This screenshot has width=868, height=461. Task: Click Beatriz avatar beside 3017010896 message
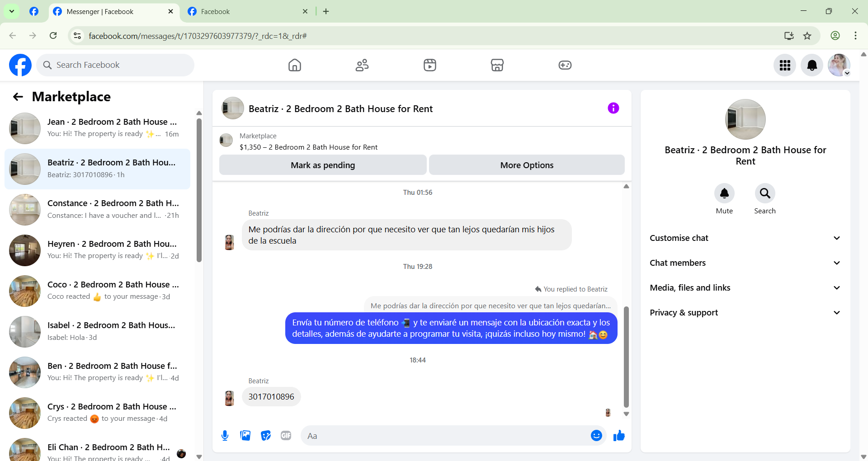[x=229, y=398]
